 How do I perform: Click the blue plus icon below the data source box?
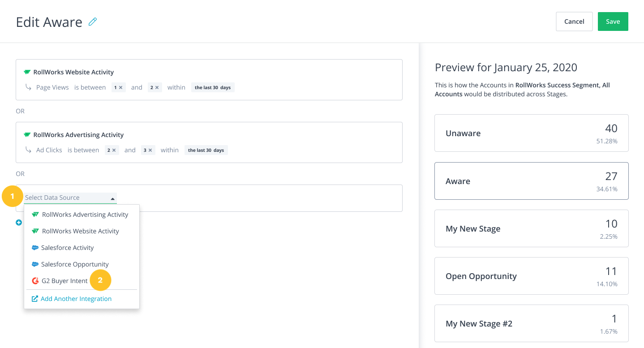19,223
